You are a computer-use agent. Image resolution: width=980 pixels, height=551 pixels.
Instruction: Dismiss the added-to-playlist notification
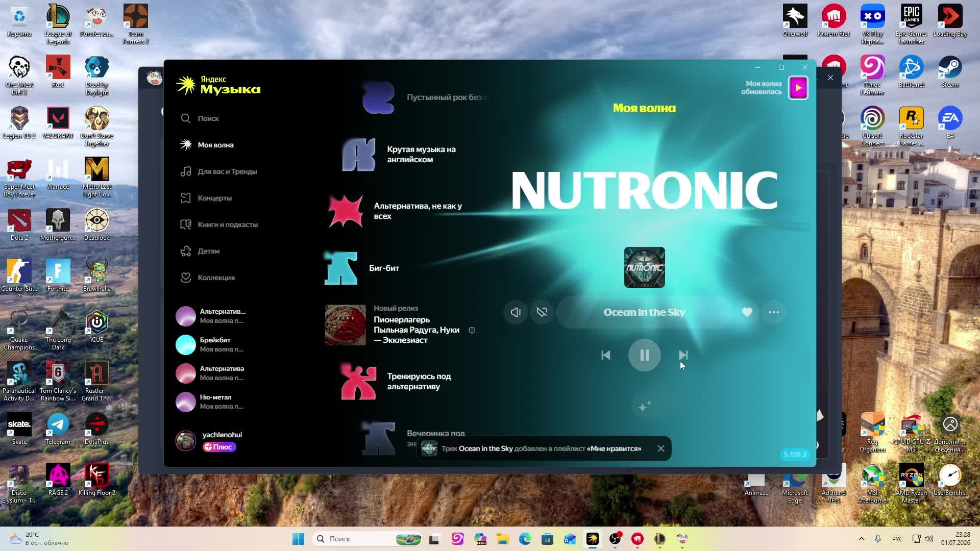[x=661, y=448]
